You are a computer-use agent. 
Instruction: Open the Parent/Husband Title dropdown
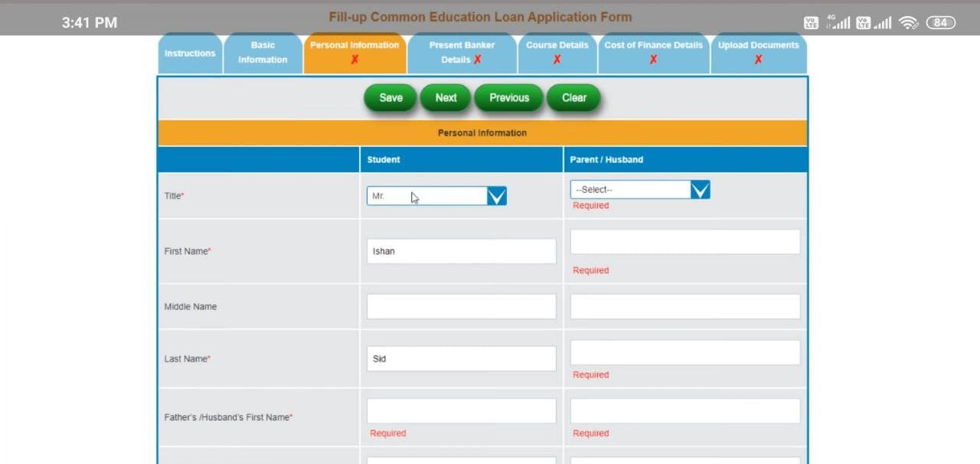coord(640,189)
